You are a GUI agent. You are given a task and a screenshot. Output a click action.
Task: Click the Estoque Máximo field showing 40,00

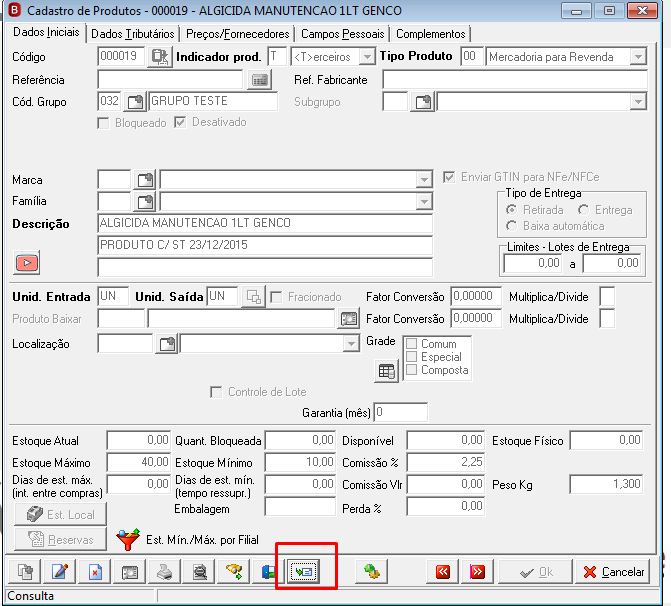click(139, 462)
